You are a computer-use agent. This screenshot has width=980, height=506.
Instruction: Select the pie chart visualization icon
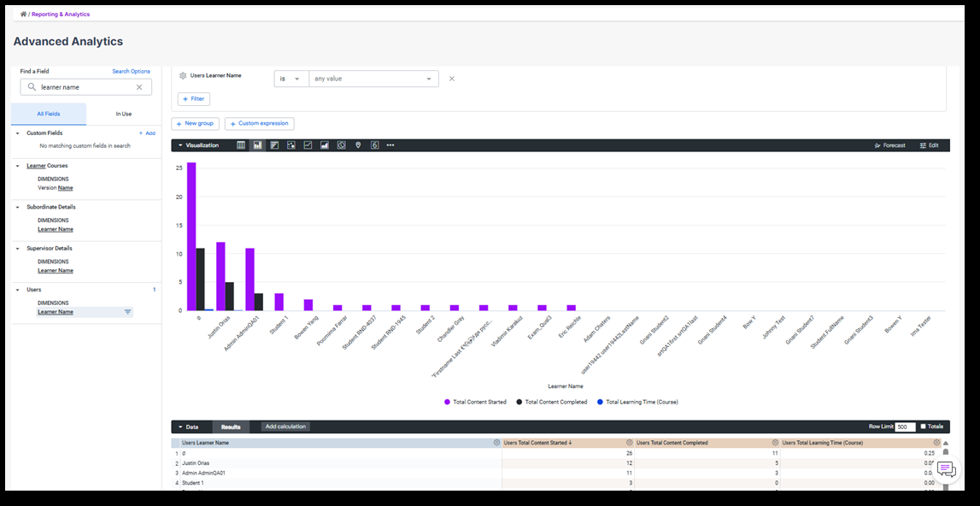[341, 145]
